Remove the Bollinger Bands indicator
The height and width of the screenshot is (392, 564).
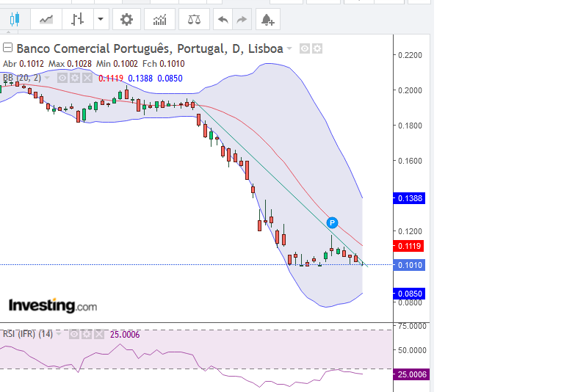point(87,78)
